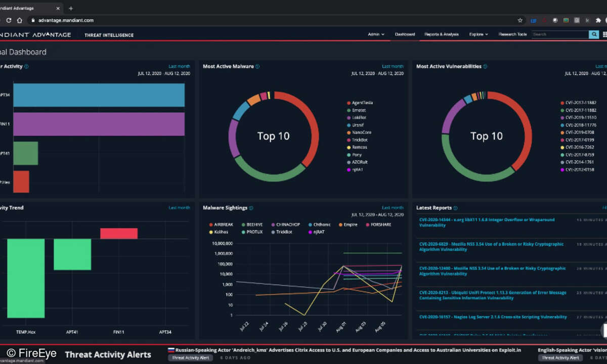The height and width of the screenshot is (364, 607).
Task: Go to the Dashboard nav item
Action: click(405, 34)
